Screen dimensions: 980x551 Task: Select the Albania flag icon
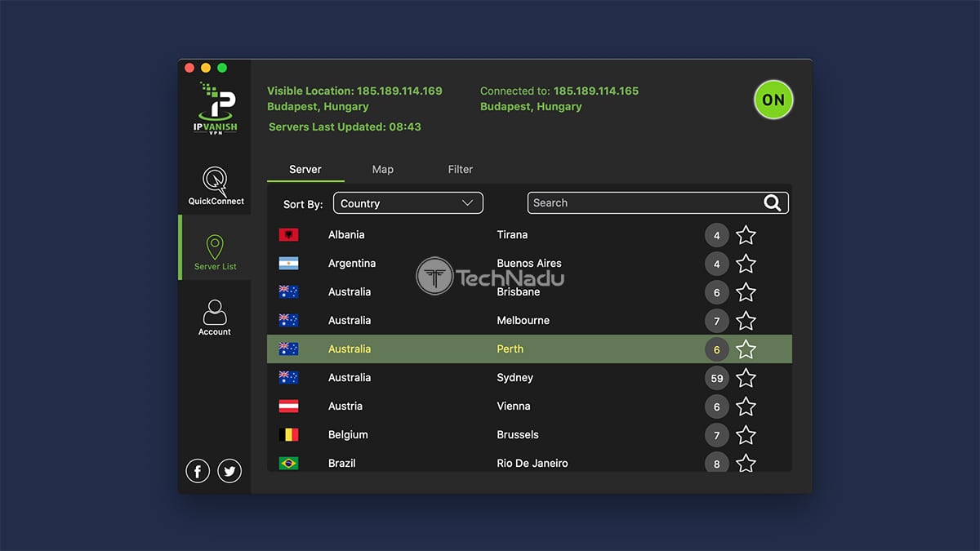[x=288, y=235]
